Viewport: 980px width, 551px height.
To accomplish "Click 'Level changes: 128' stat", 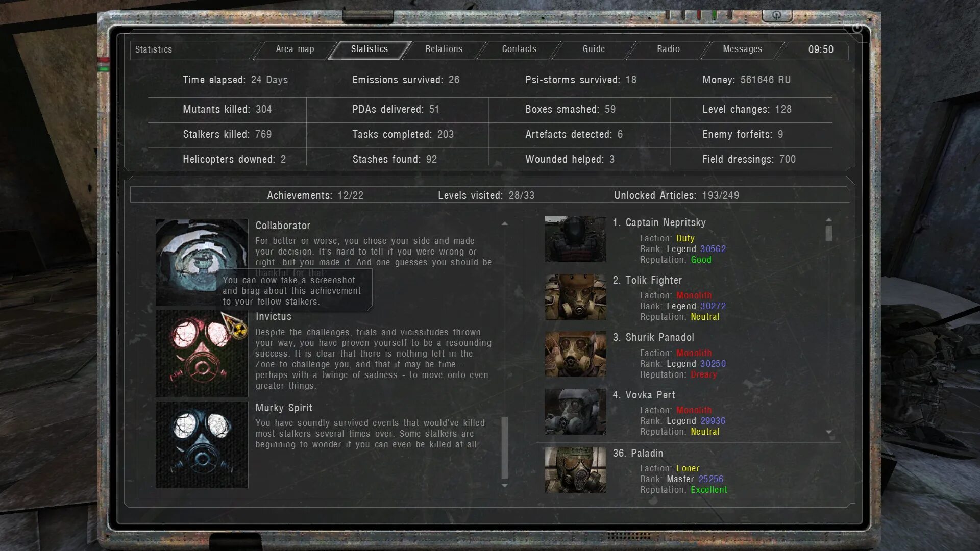I will coord(747,109).
